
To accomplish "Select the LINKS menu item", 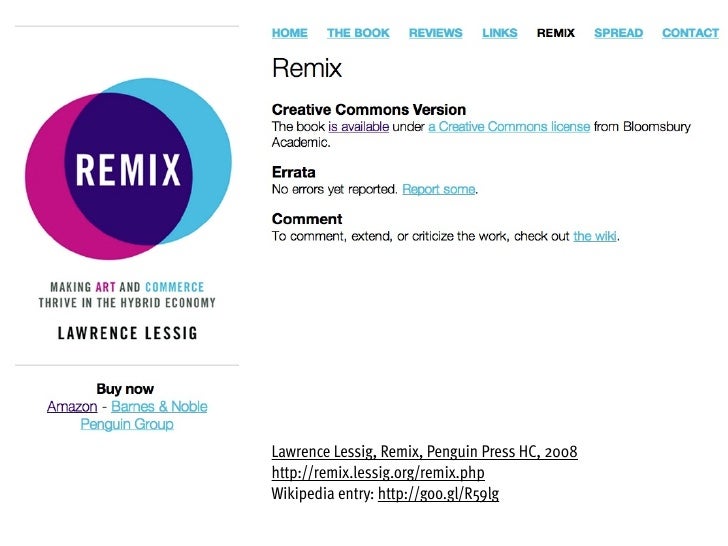I will point(500,33).
